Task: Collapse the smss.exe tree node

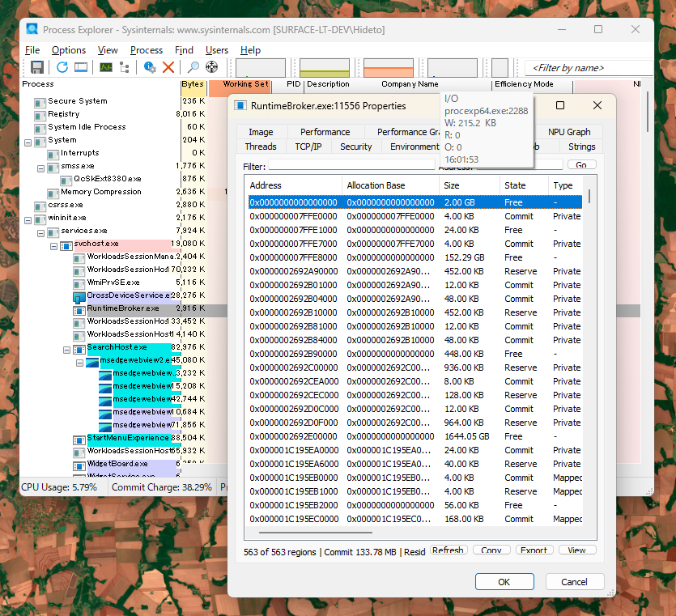Action: (x=41, y=168)
